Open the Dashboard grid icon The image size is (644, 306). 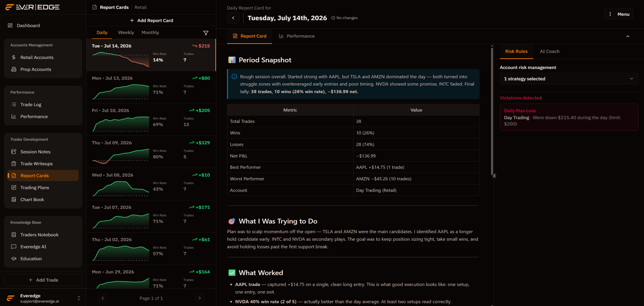pyautogui.click(x=10, y=25)
